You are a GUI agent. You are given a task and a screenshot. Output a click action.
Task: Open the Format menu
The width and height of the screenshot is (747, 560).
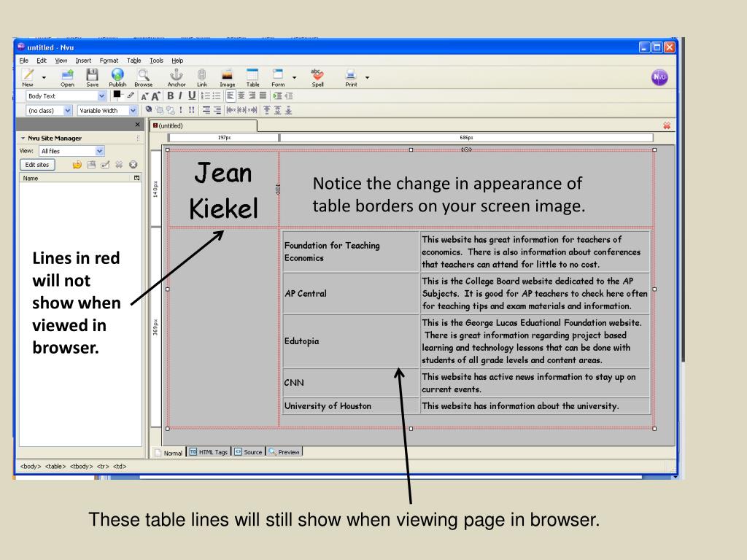tap(109, 61)
